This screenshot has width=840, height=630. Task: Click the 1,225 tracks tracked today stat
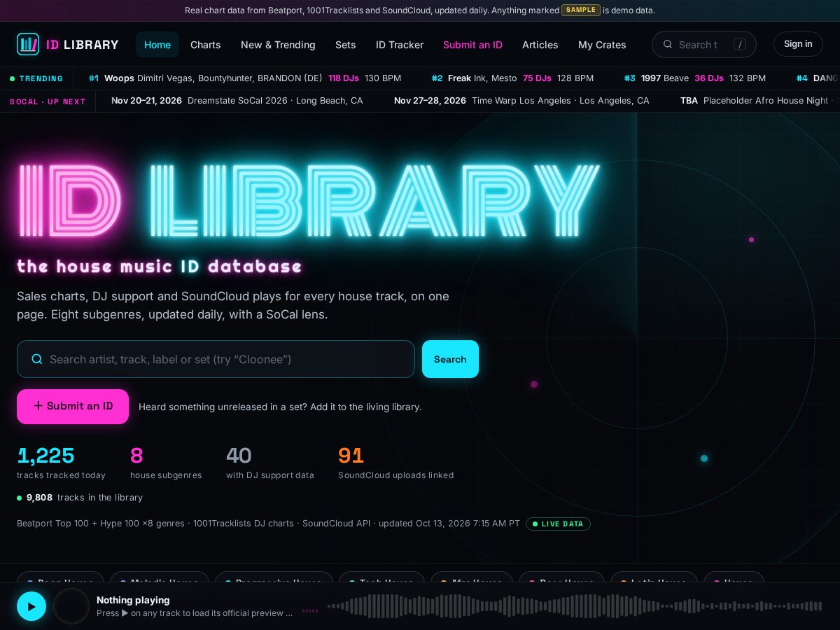61,463
